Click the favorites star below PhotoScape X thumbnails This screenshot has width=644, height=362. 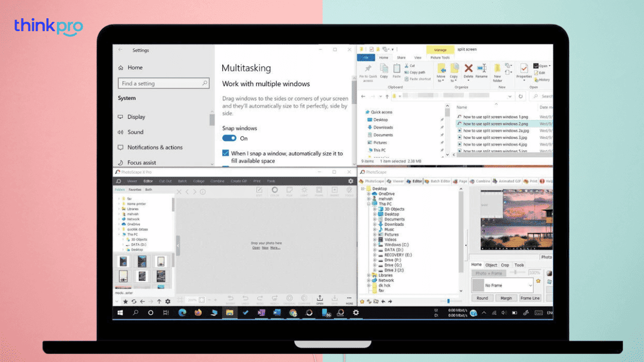coord(125,302)
